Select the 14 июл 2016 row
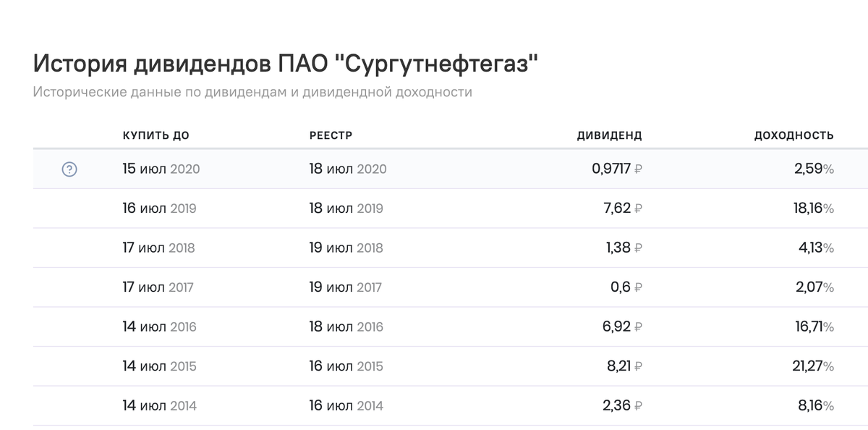Viewport: 868px width, 430px height. tap(434, 326)
